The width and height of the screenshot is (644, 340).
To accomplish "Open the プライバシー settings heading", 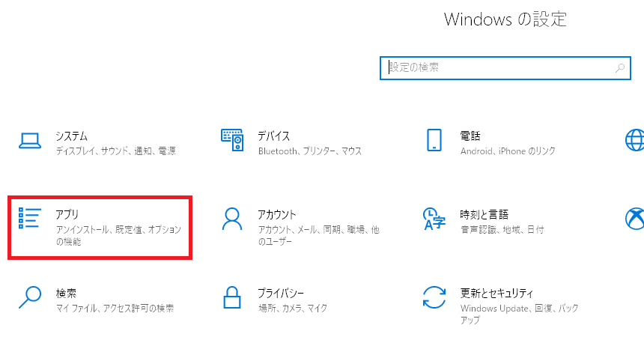I will pyautogui.click(x=281, y=293).
